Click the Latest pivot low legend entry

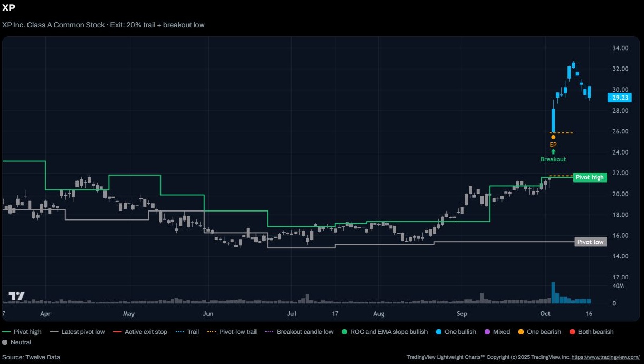point(78,332)
